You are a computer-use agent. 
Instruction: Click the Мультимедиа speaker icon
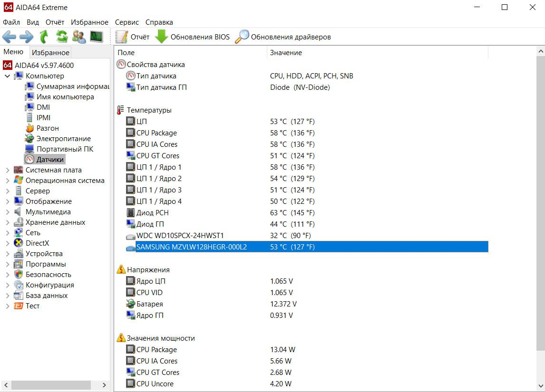18,212
